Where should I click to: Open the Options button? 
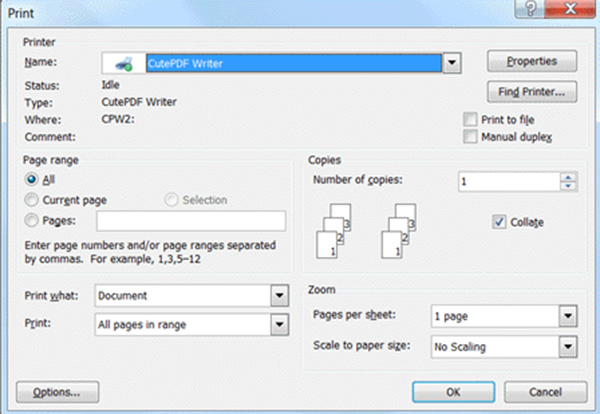pyautogui.click(x=57, y=392)
